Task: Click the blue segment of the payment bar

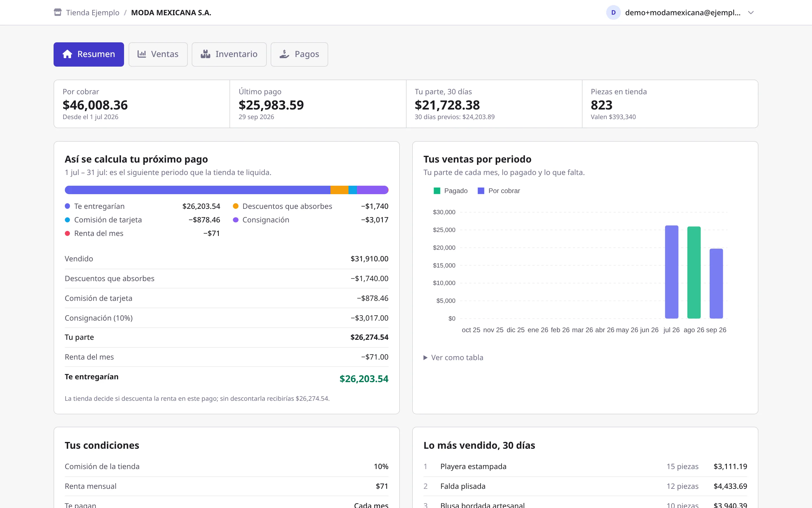Action: 198,190
